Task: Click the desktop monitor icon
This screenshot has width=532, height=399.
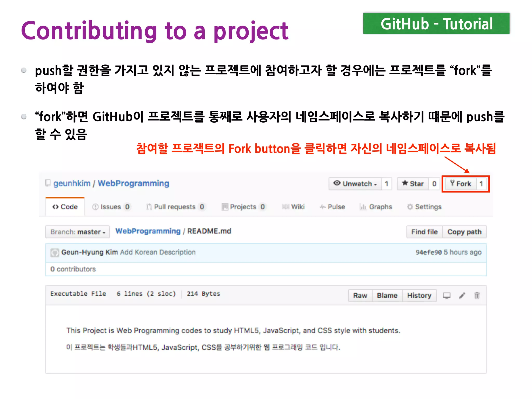Action: [x=447, y=296]
